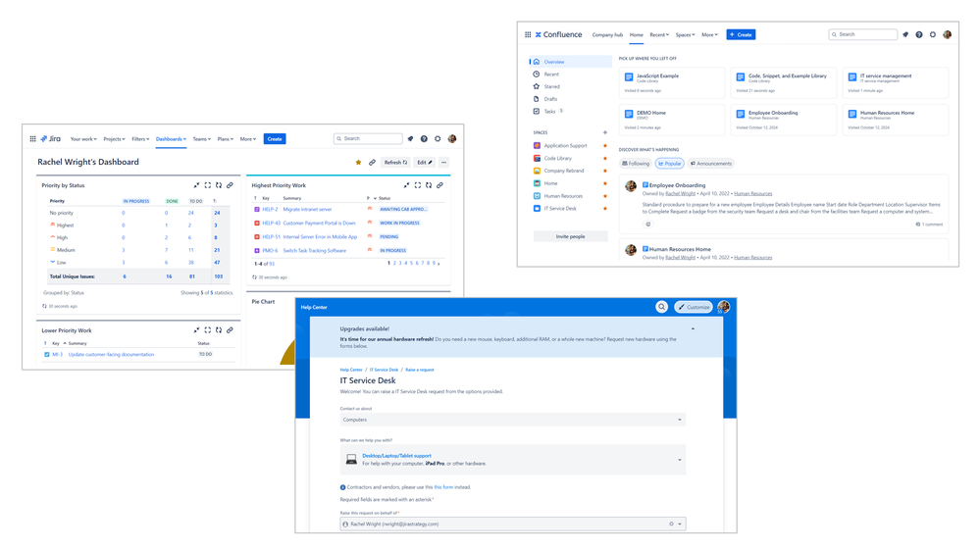Maximize the Priority by Status gadget
Viewport: 980px width, 551px height.
click(208, 185)
